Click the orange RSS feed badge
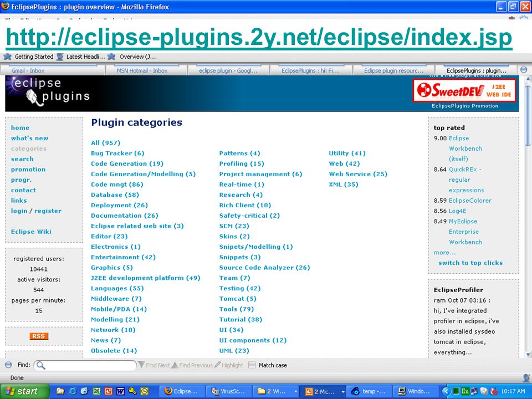 (39, 336)
